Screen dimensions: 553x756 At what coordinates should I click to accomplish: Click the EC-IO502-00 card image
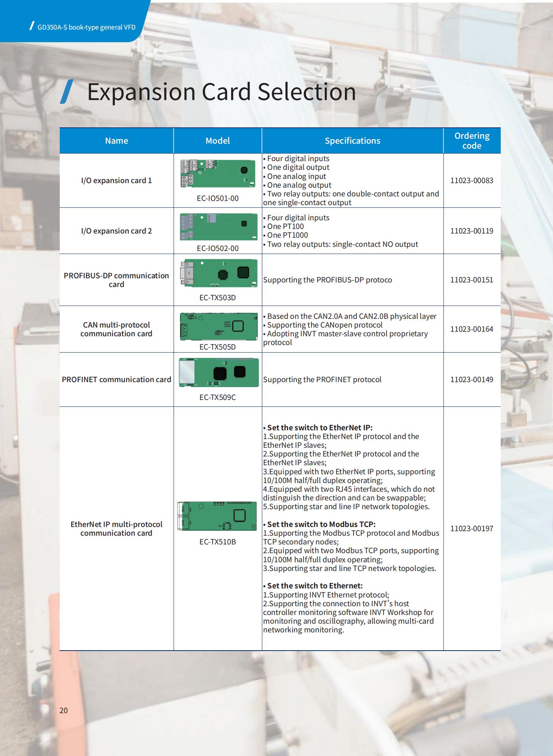(218, 226)
